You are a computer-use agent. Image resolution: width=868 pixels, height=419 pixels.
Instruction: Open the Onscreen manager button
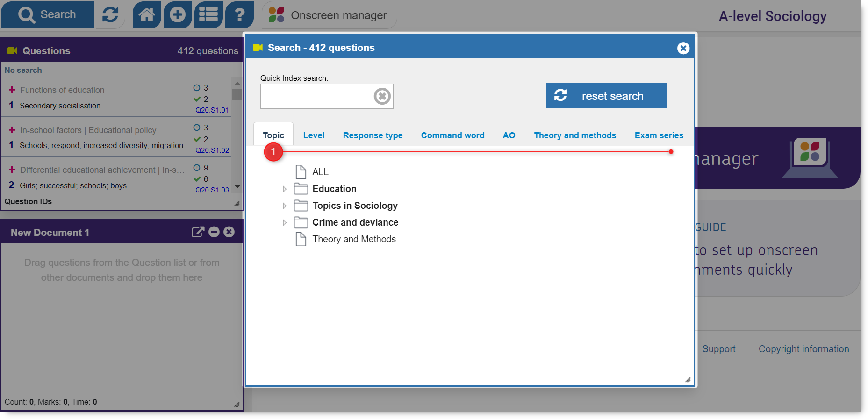coord(329,15)
